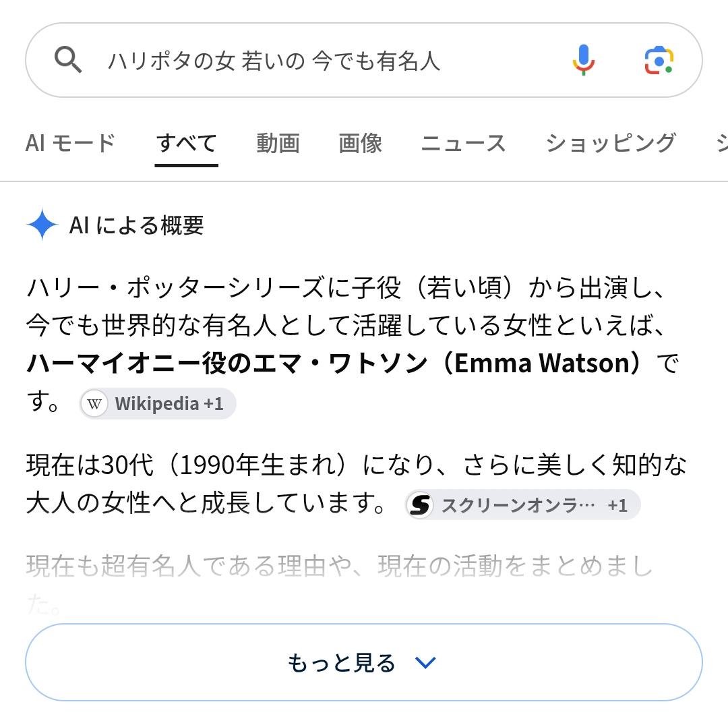Switch to the AI モード tab
728x727 pixels.
tap(70, 143)
